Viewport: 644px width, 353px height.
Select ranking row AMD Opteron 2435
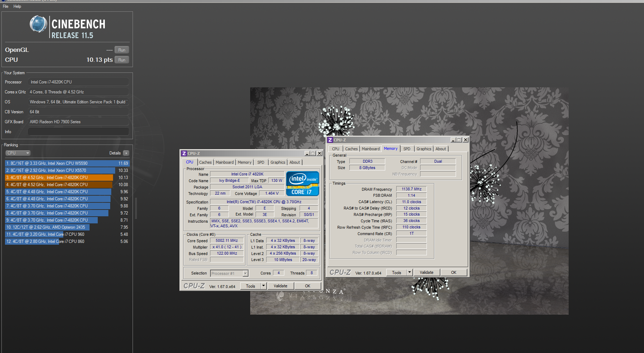(67, 227)
